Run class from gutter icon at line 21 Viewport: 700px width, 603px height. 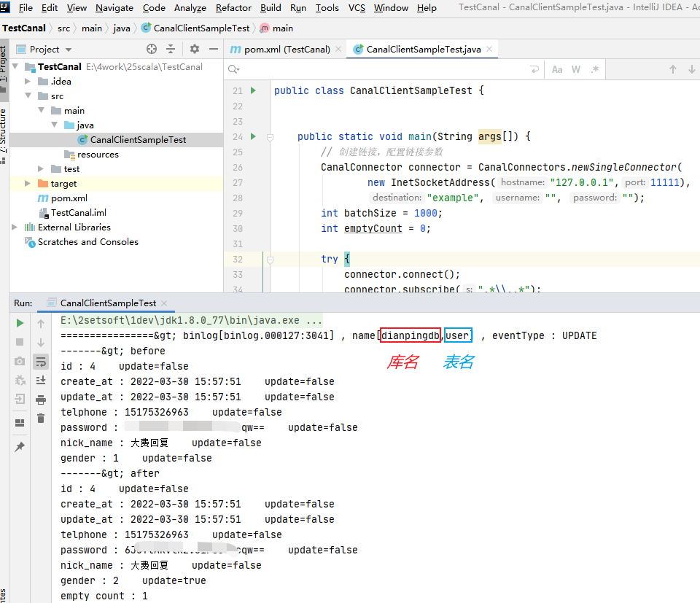253,90
